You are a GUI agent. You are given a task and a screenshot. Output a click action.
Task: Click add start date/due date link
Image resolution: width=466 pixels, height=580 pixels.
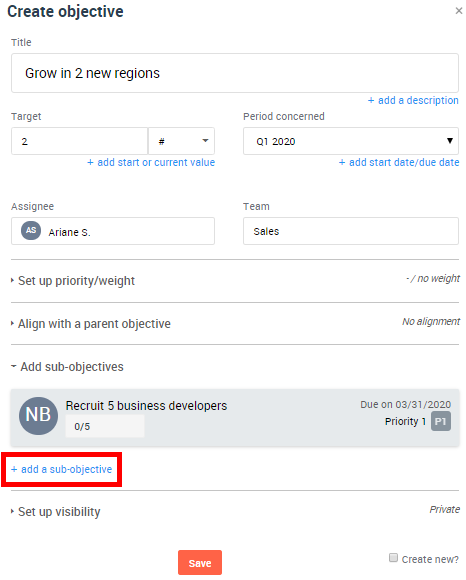pyautogui.click(x=399, y=162)
